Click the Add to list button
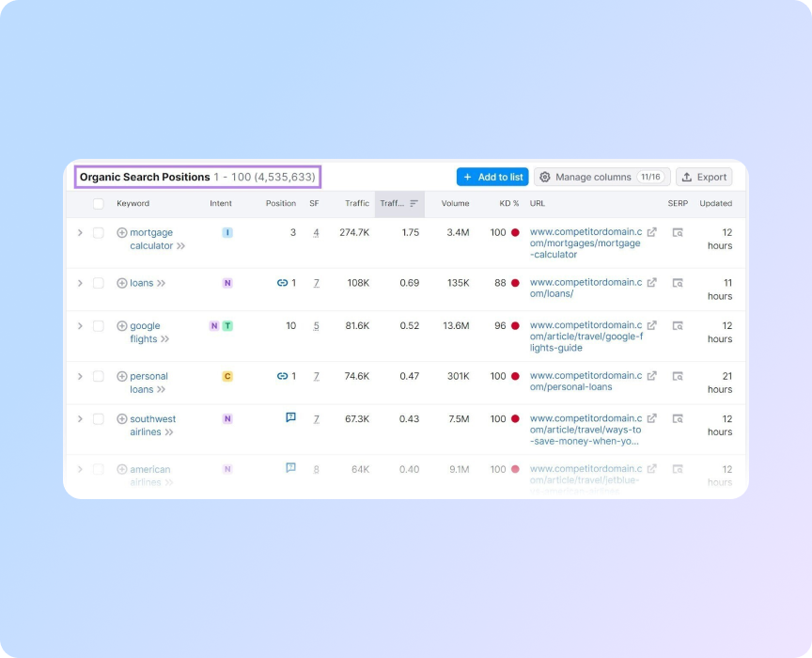The width and height of the screenshot is (812, 658). [x=492, y=177]
